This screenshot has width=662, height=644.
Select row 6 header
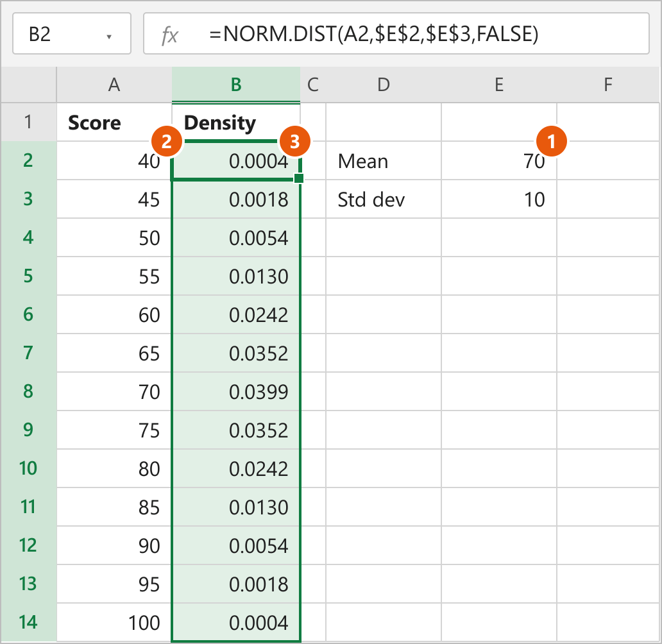coord(28,314)
